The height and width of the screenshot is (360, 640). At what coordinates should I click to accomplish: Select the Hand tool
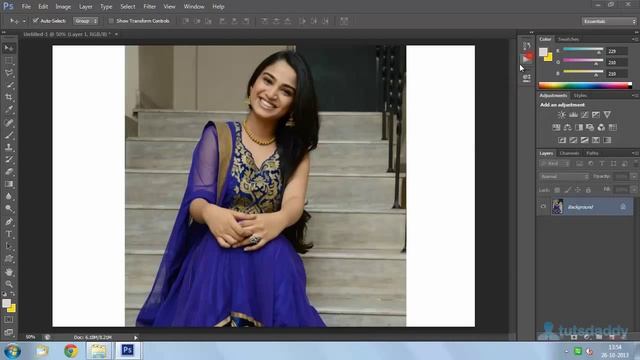pyautogui.click(x=9, y=272)
